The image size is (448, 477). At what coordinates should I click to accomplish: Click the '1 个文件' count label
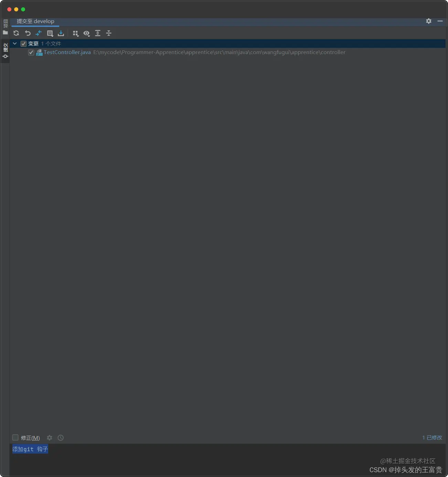(x=51, y=44)
